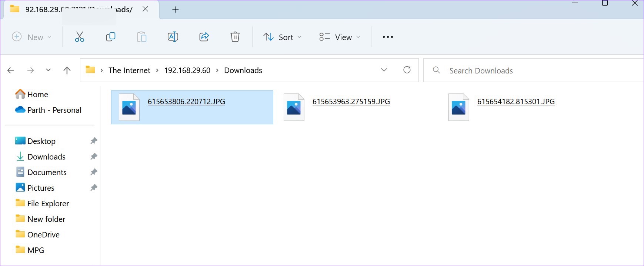This screenshot has height=266, width=644.
Task: Expand chevron before The Internet breadcrumb
Action: tap(101, 70)
